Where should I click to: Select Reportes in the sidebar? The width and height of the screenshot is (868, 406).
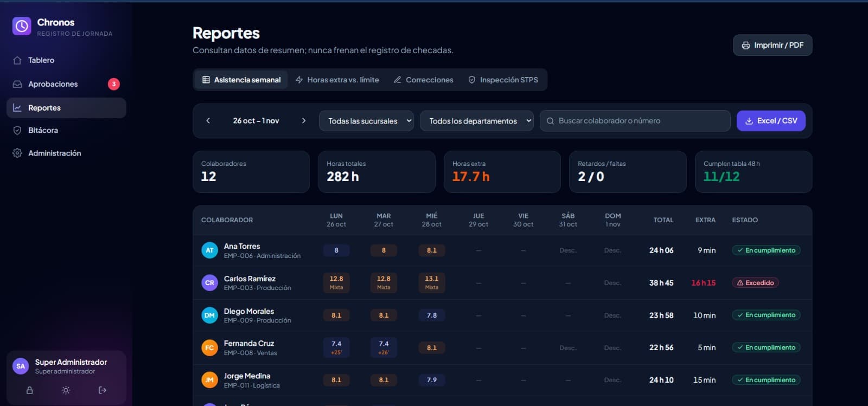(x=66, y=108)
